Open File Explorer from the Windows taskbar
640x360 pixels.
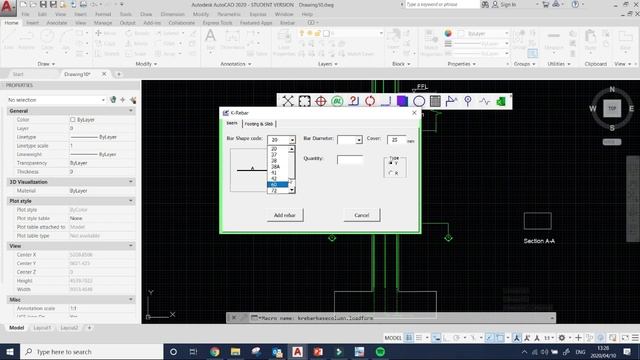(x=236, y=351)
